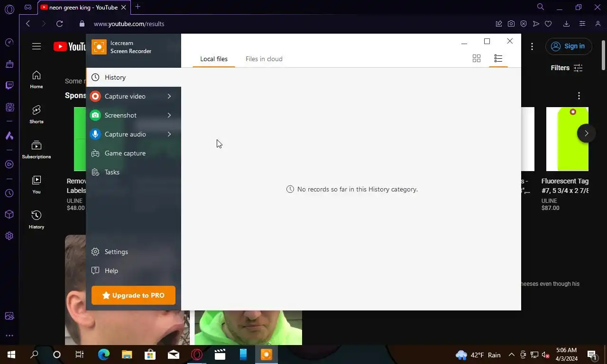Open Opera downloads
Image resolution: width=607 pixels, height=364 pixels.
point(566,24)
